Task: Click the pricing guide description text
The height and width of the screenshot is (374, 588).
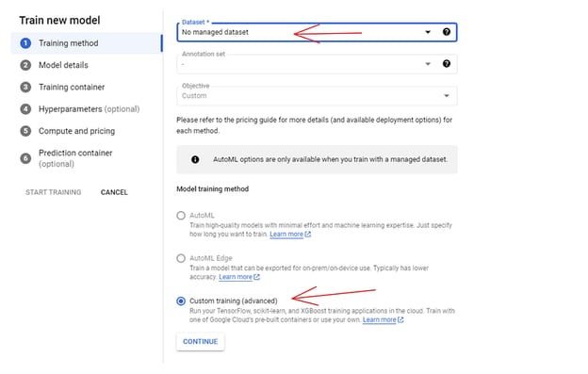Action: 314,125
